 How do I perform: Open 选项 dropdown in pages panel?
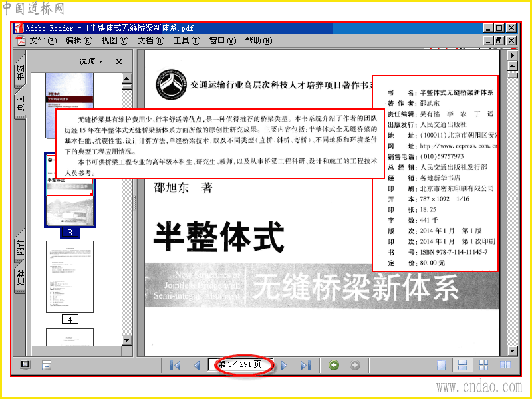click(90, 61)
